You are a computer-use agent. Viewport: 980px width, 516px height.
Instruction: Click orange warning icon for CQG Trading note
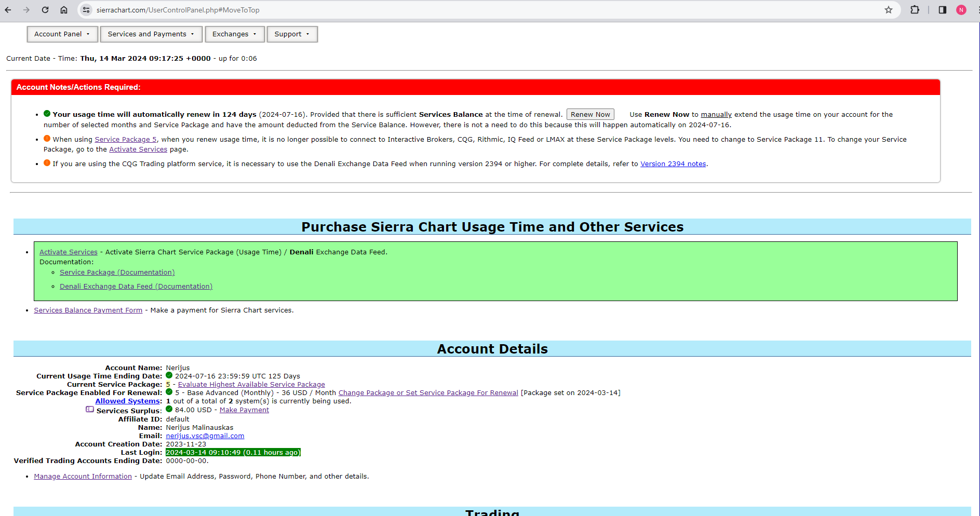[47, 163]
